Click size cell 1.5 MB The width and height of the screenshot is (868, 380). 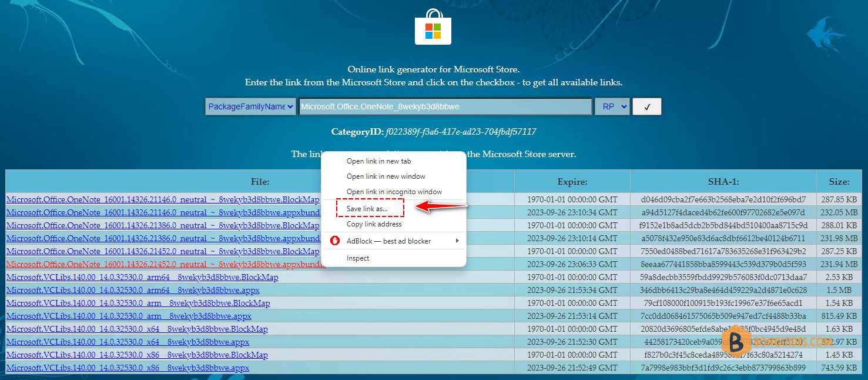(x=839, y=290)
